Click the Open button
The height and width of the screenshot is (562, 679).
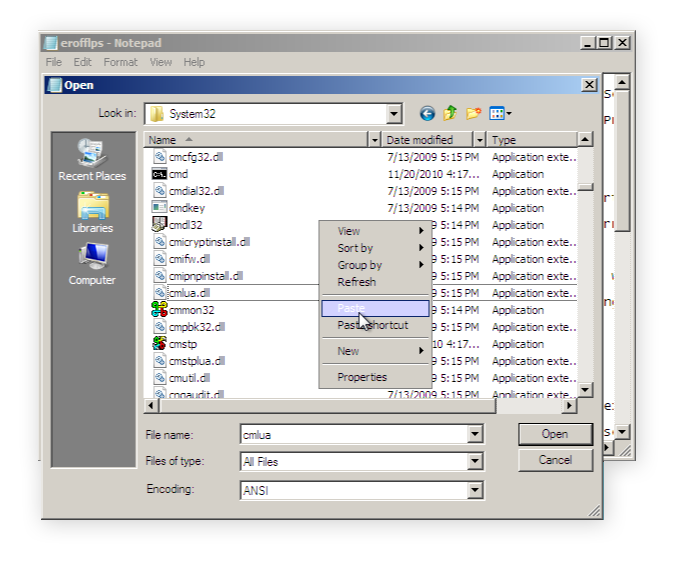[554, 434]
